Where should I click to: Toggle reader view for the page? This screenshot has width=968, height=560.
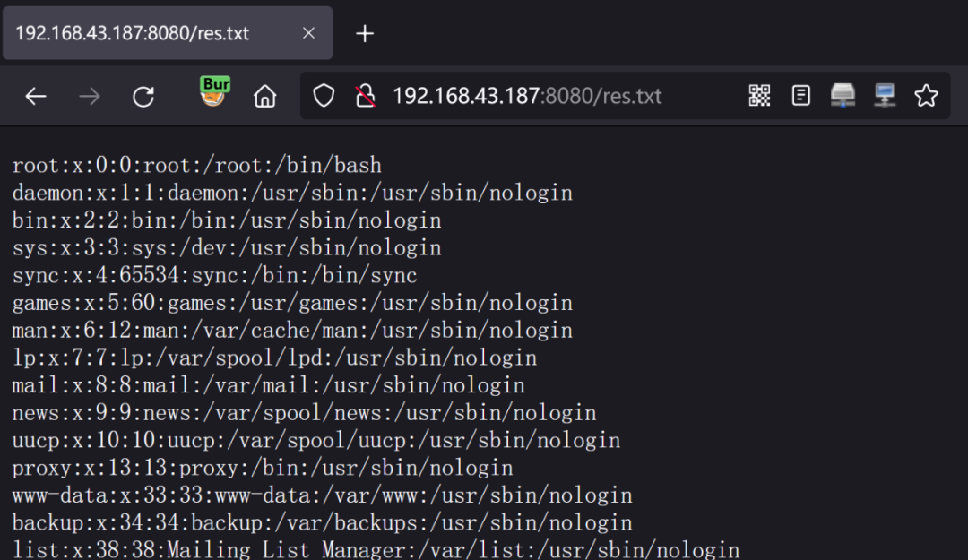point(800,96)
